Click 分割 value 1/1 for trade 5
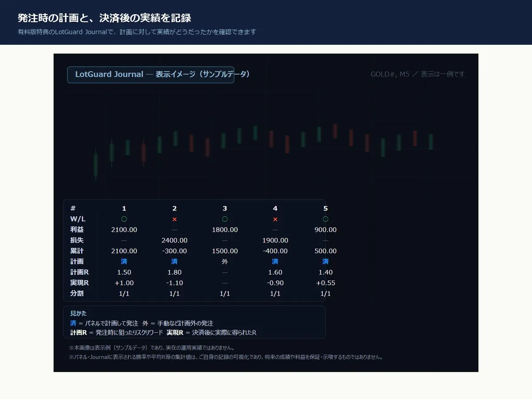 click(325, 293)
